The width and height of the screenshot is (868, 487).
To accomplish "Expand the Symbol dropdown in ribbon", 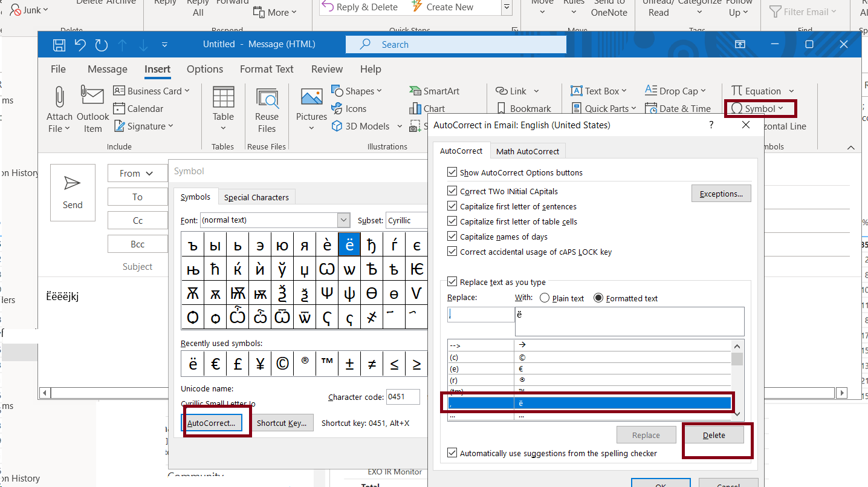I will pos(780,109).
